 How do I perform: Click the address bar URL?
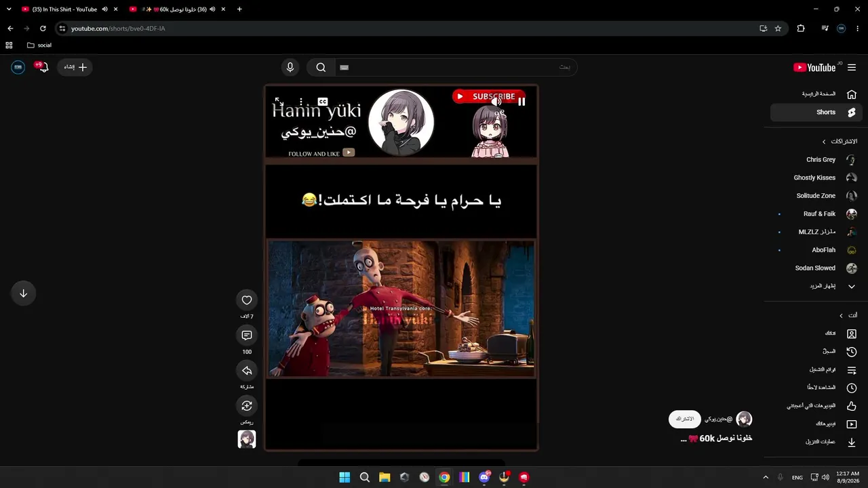(118, 28)
